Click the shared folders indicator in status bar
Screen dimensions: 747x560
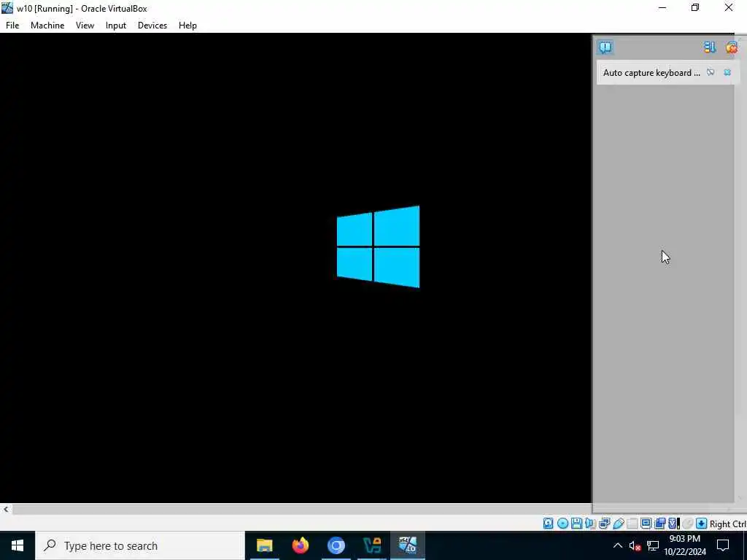[632, 524]
